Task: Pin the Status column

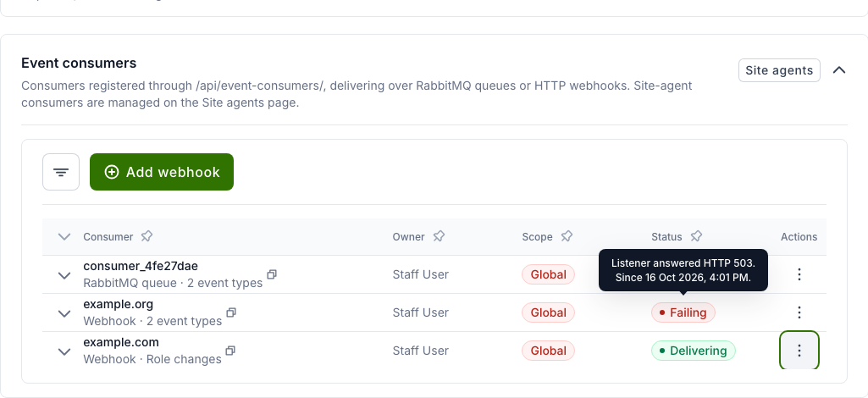Action: (696, 236)
